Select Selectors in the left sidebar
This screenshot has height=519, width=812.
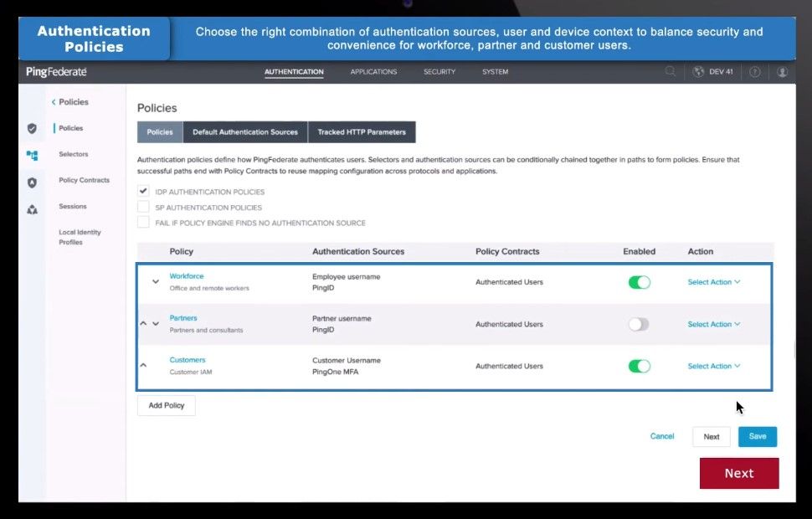(74, 154)
